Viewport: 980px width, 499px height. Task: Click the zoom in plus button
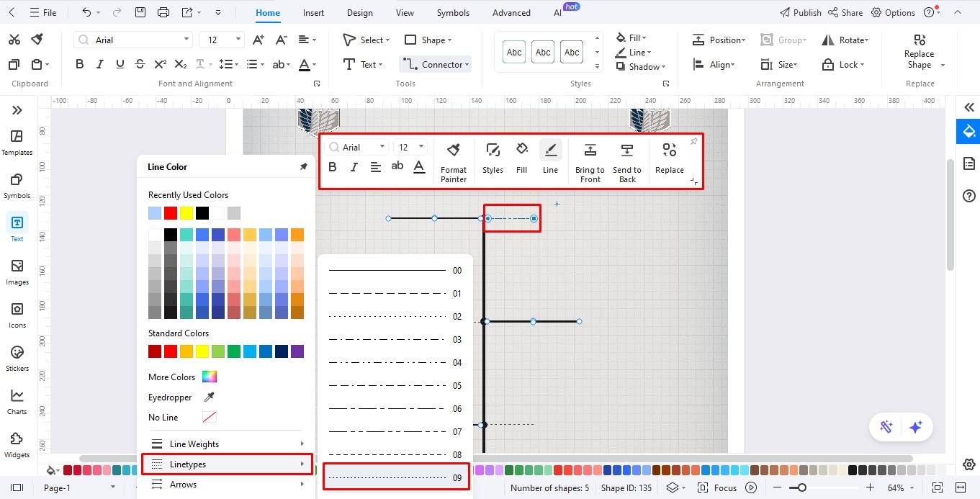click(870, 487)
